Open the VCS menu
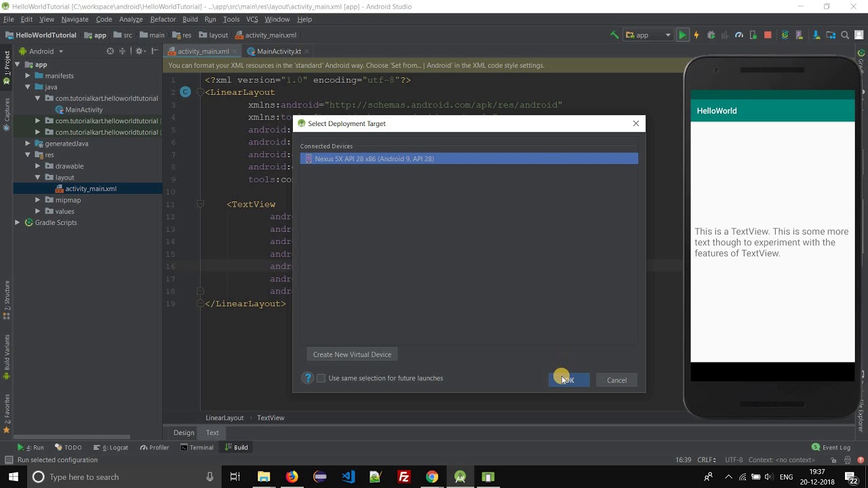The width and height of the screenshot is (868, 488). [x=252, y=20]
